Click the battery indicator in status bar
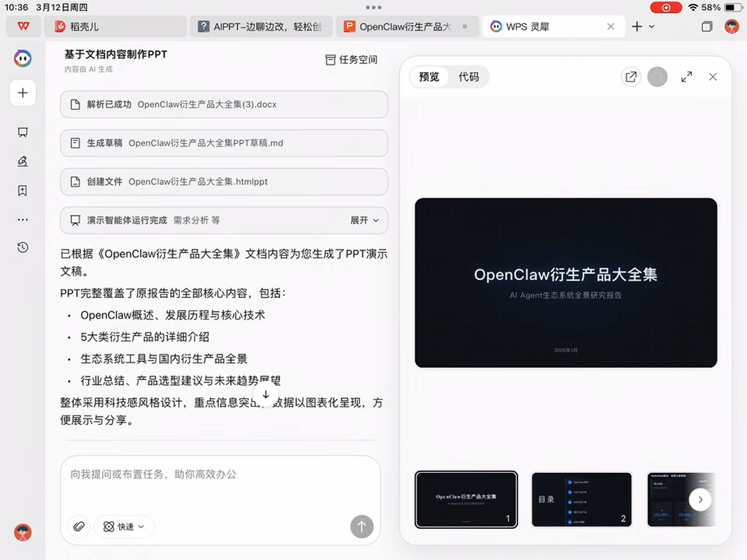This screenshot has height=560, width=747. (732, 7)
